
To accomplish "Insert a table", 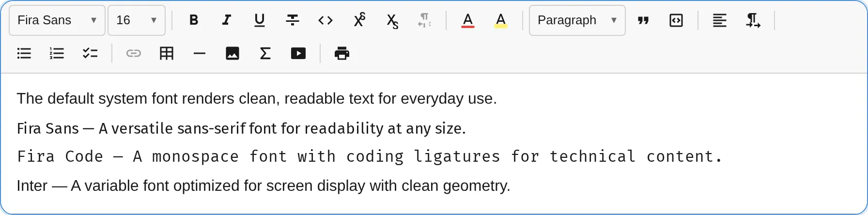I will [x=167, y=53].
